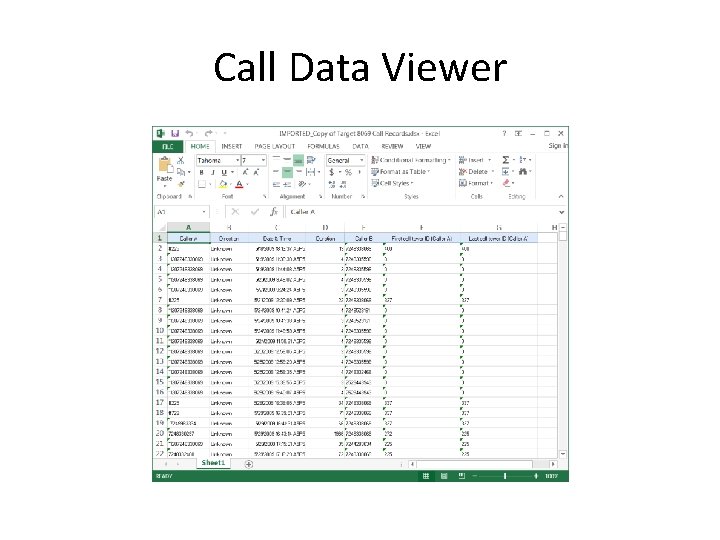The height and width of the screenshot is (540, 720).
Task: Toggle highlighted Center alignment
Action: [287, 172]
